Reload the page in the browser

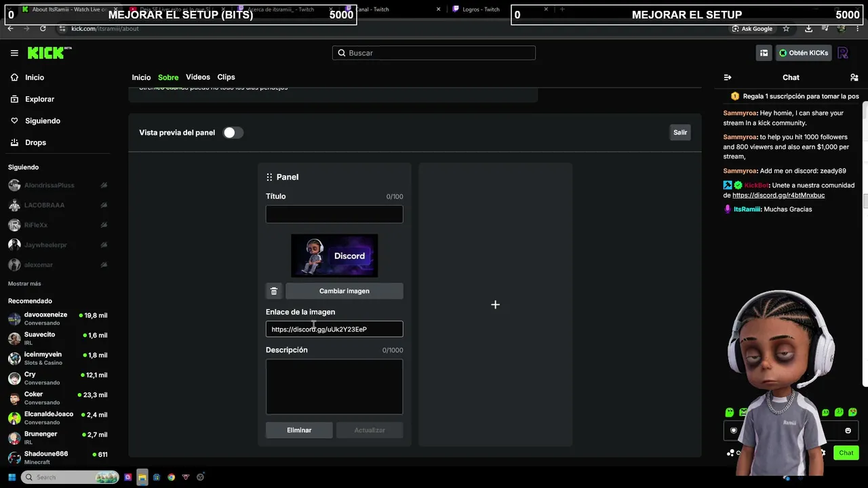[43, 28]
